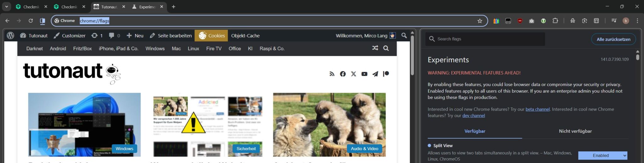Viewport: 644px width, 163px height.
Task: Open the Extensions puzzle piece menu
Action: coord(555,21)
